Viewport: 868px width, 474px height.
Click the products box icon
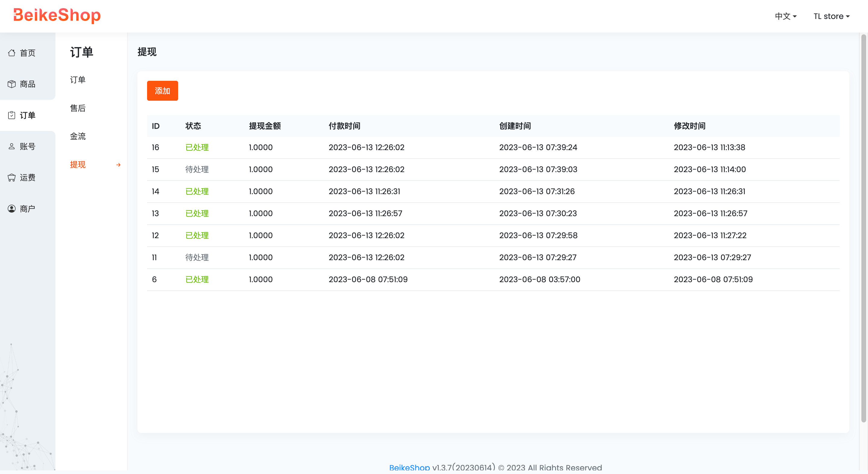point(12,84)
